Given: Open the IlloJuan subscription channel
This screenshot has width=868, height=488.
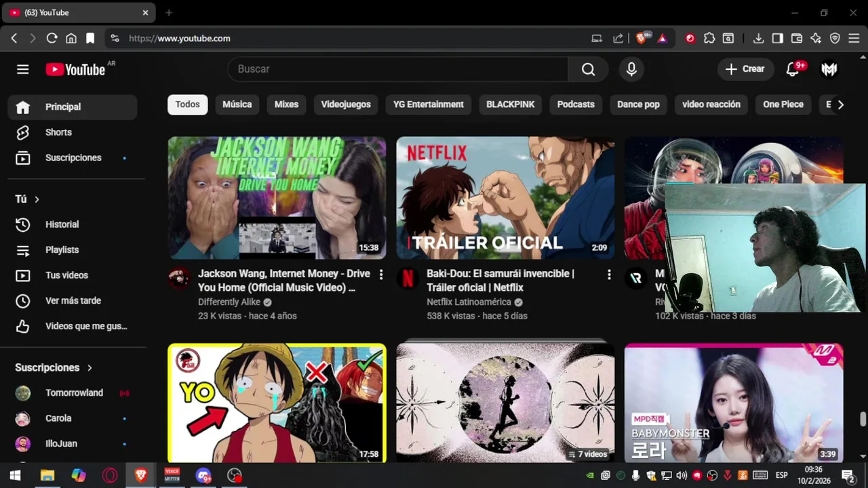Looking at the screenshot, I should [73, 444].
